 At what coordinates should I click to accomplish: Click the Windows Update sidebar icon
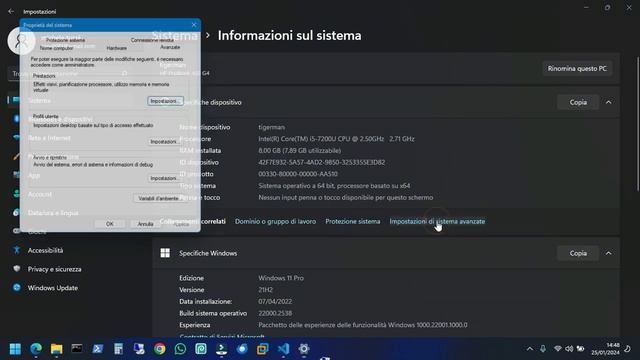(x=17, y=288)
